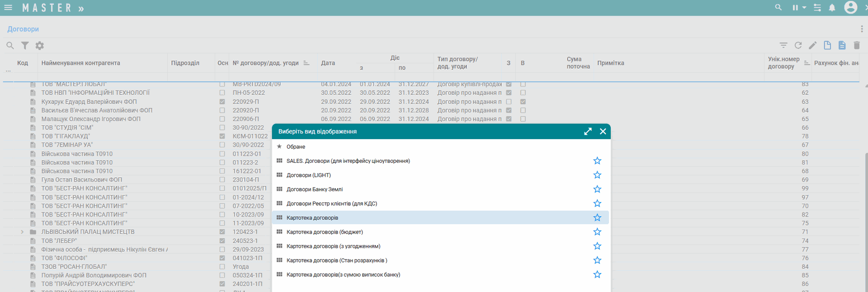Toggle Осн checkbox for ТОВ "ГІГАКЛАУД" row

pos(222,136)
